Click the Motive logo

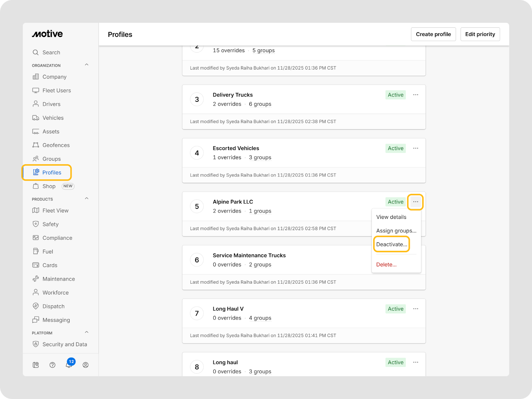click(x=47, y=34)
